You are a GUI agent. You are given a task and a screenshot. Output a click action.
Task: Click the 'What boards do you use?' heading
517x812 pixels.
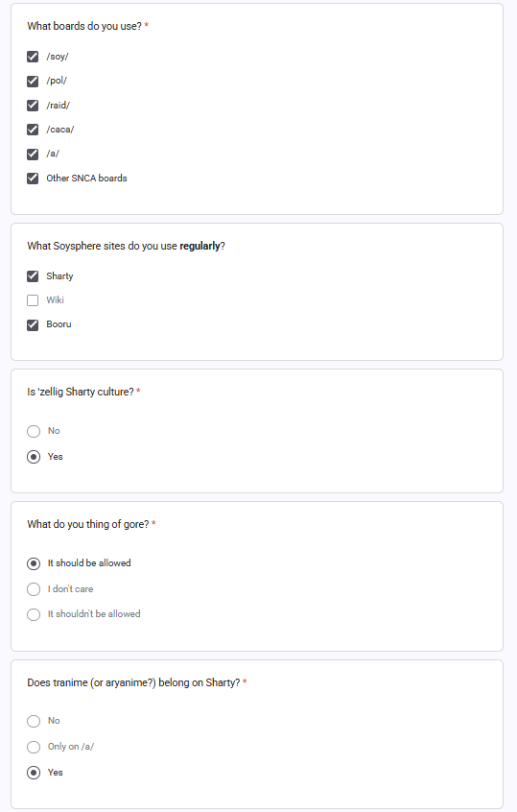84,26
